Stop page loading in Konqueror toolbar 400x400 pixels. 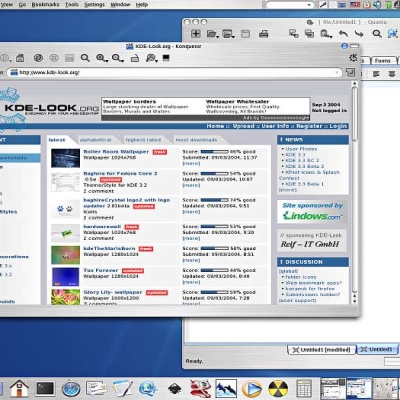(x=54, y=58)
